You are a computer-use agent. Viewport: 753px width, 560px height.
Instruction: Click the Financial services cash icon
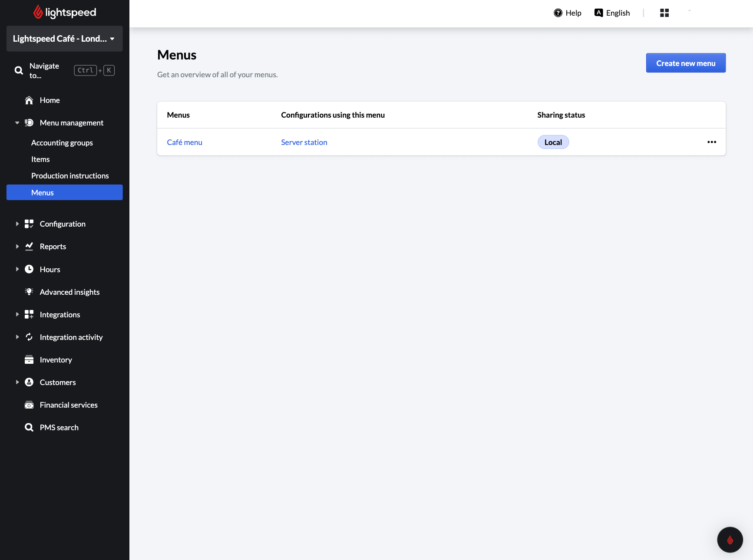29,405
